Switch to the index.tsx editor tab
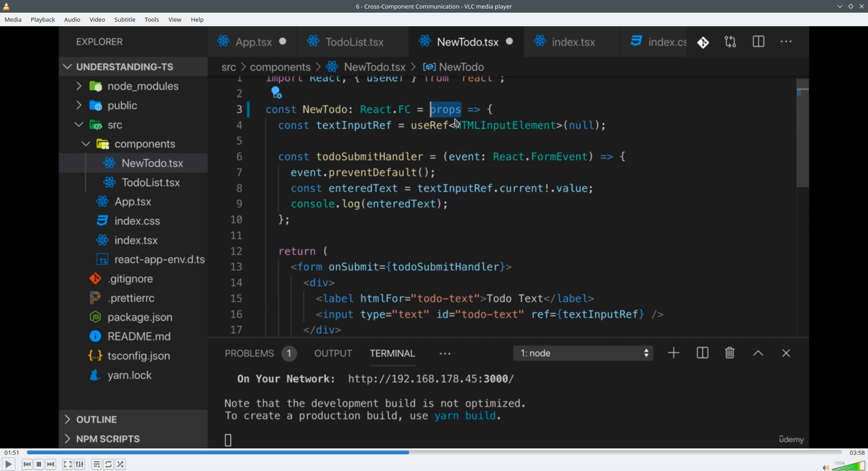 (x=571, y=42)
